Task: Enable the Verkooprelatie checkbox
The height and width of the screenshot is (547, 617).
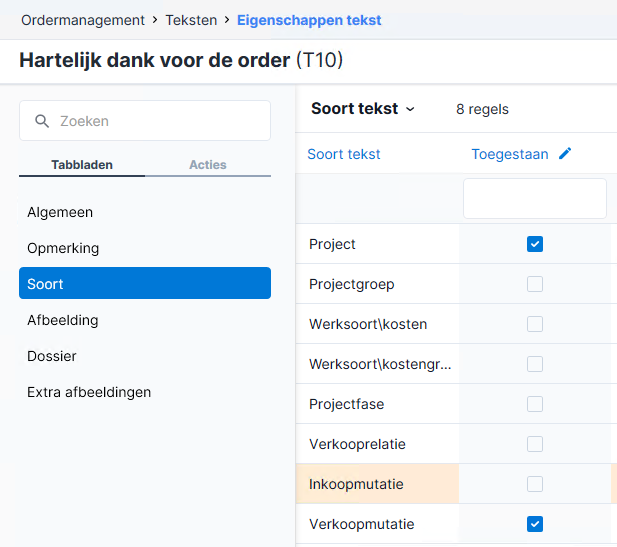Action: click(x=535, y=444)
